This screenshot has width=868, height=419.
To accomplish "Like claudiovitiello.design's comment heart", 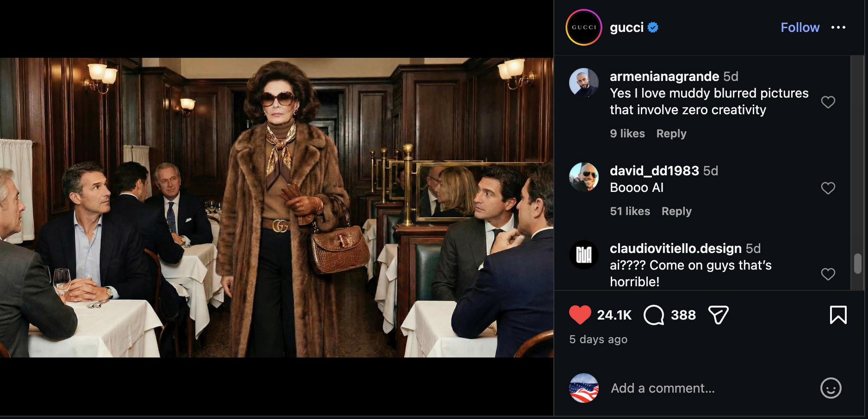I will click(828, 274).
